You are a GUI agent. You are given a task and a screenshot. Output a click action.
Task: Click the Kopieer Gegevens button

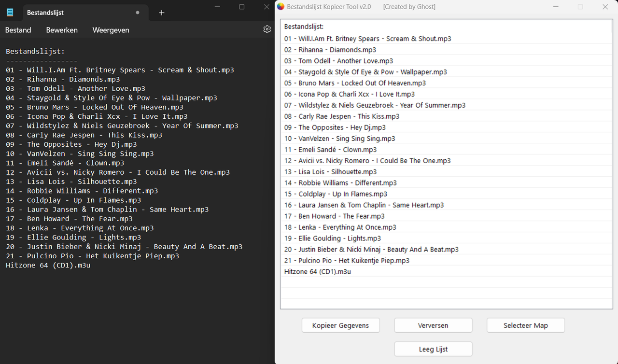tap(341, 325)
